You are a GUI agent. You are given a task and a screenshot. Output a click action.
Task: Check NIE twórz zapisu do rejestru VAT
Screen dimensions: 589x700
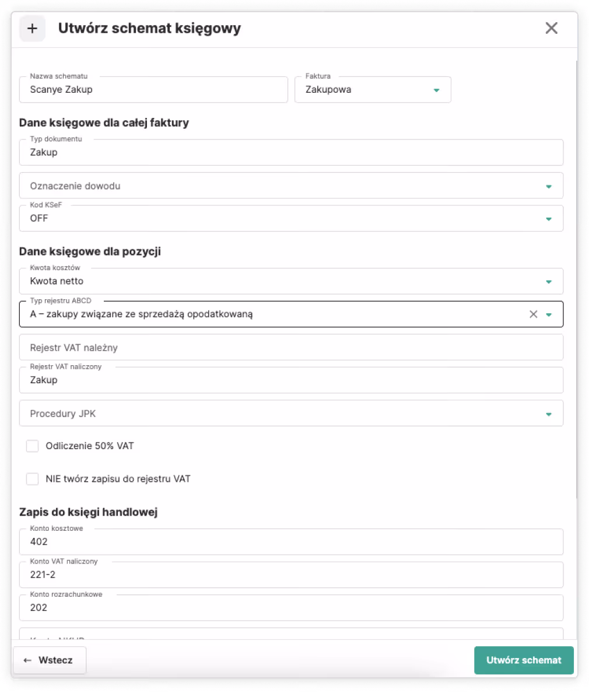[x=32, y=479]
